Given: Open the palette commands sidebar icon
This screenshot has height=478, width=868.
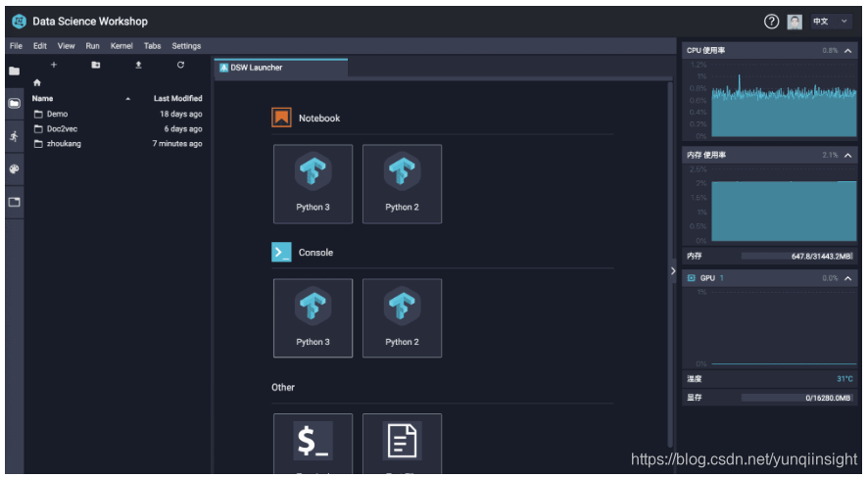Looking at the screenshot, I should point(15,168).
